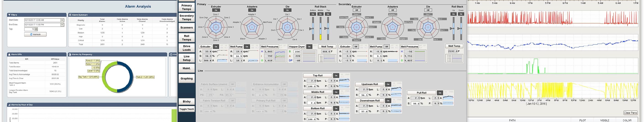The height and width of the screenshot is (122, 644).
Task: Click the Bottom Roll current trend sparkline
Action: [x=345, y=114]
